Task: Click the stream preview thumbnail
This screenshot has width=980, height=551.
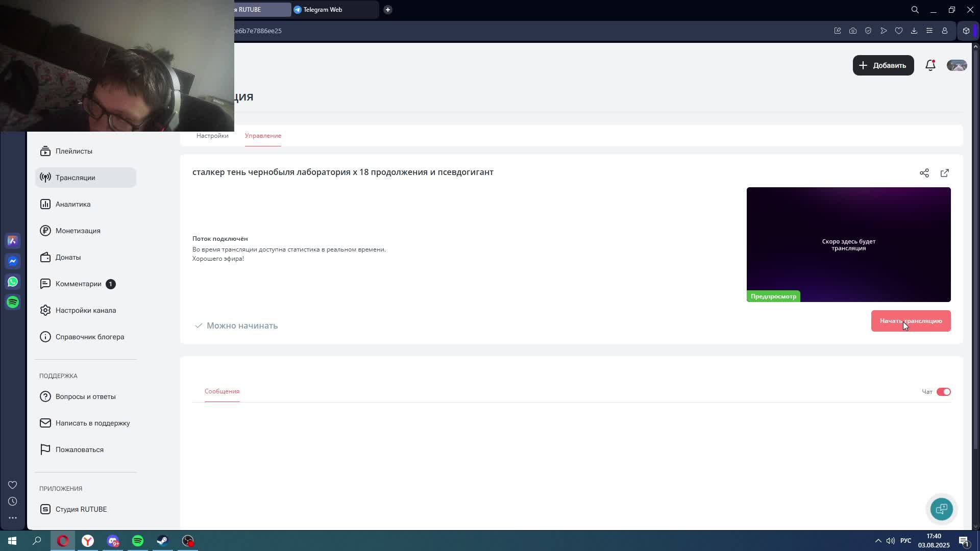Action: click(x=848, y=244)
